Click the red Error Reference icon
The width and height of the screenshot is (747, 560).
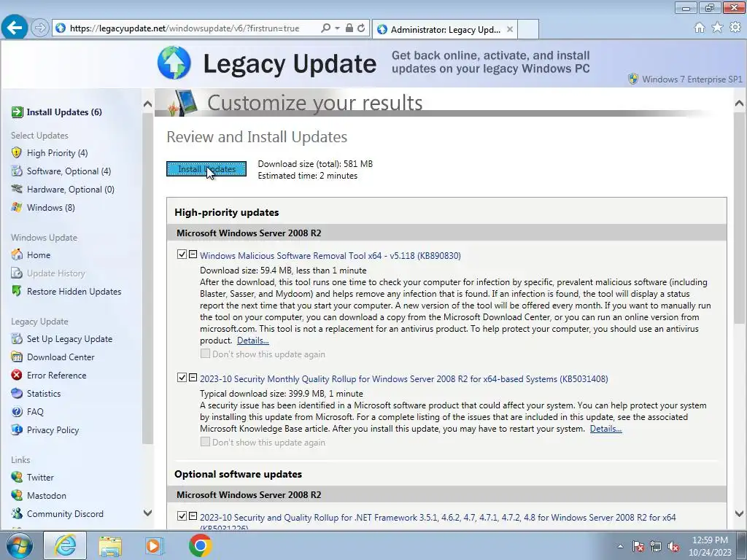pyautogui.click(x=17, y=375)
